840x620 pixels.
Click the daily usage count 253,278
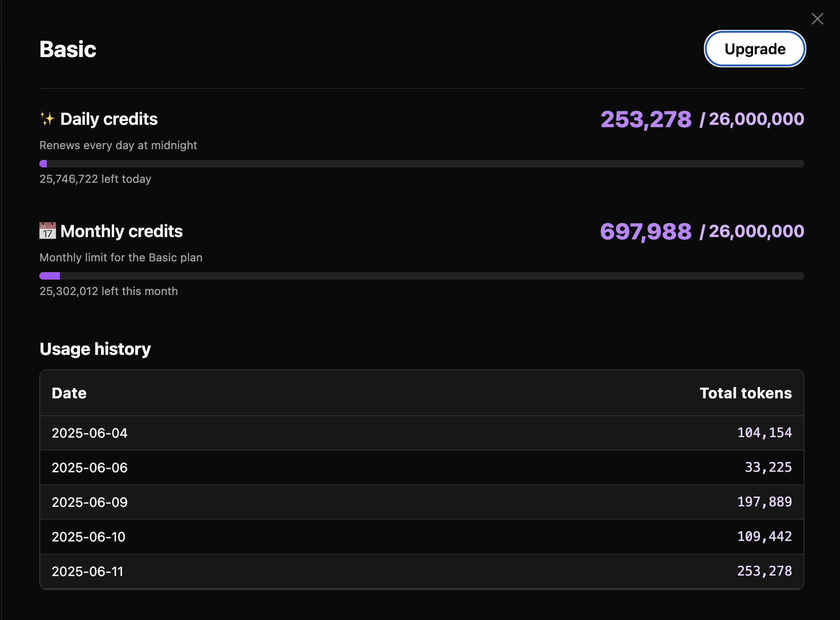tap(646, 119)
